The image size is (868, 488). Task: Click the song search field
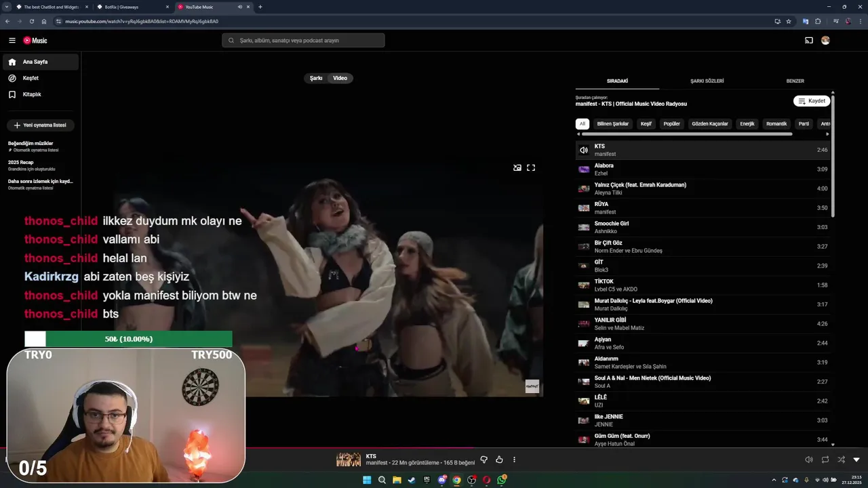303,41
